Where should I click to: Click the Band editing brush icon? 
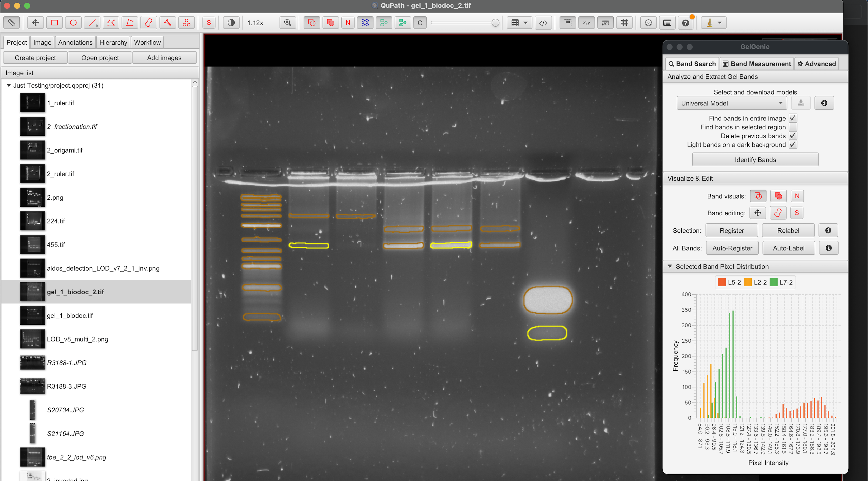click(x=778, y=213)
